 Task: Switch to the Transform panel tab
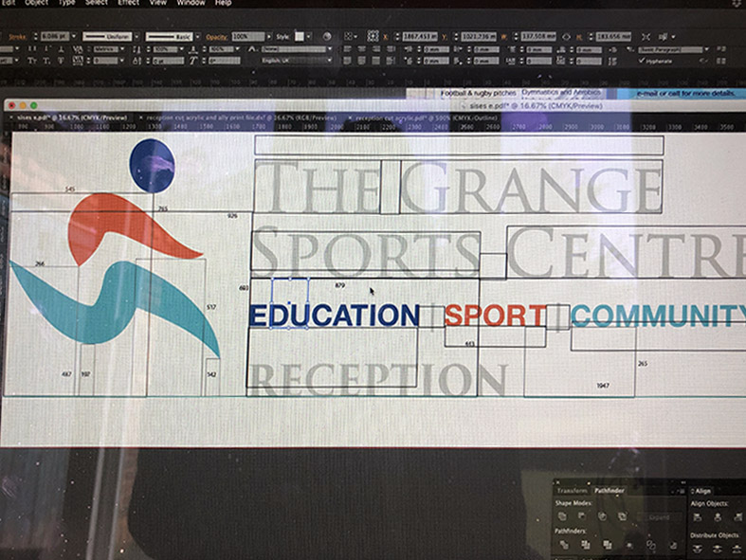tap(572, 491)
